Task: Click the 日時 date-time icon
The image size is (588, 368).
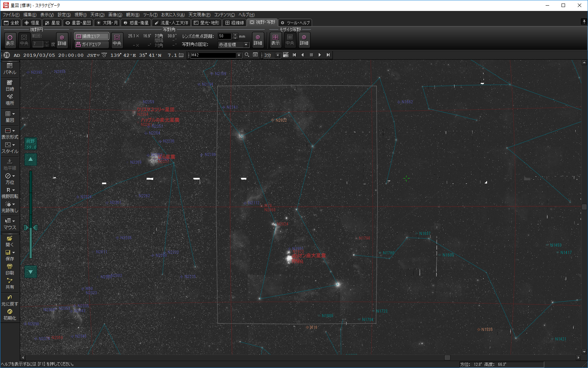Action: [10, 85]
